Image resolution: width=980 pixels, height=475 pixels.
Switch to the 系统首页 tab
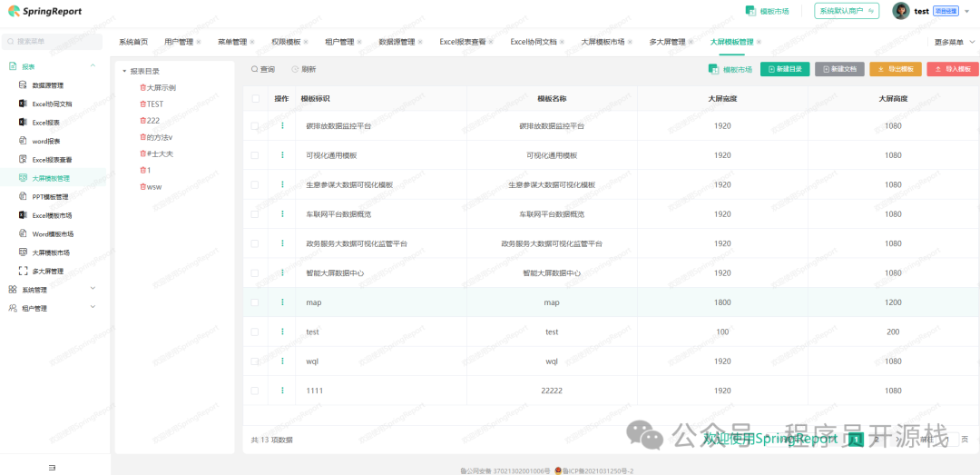tap(133, 42)
